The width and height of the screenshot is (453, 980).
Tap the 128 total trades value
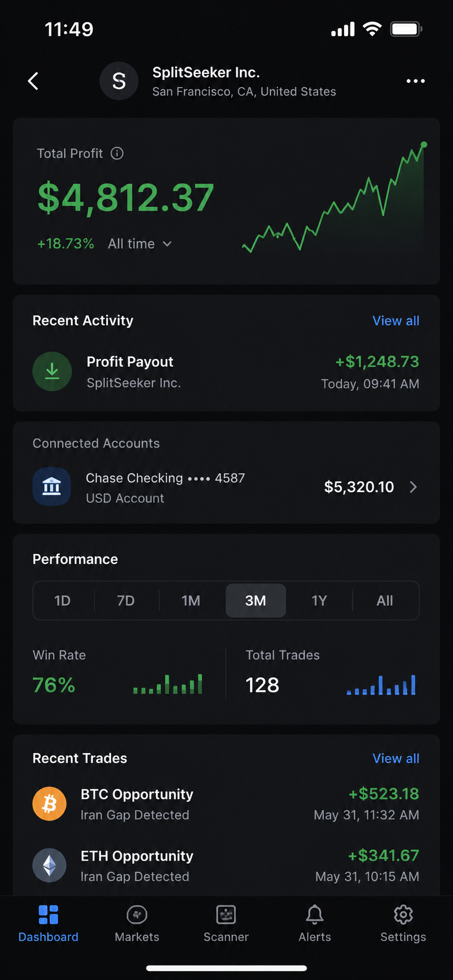click(x=262, y=685)
